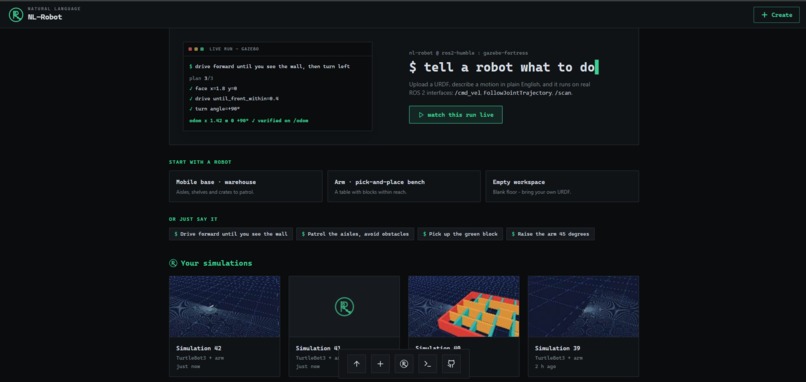Click the NL-Robot logo icon in header
Screen dimensions: 806x382
pos(15,15)
